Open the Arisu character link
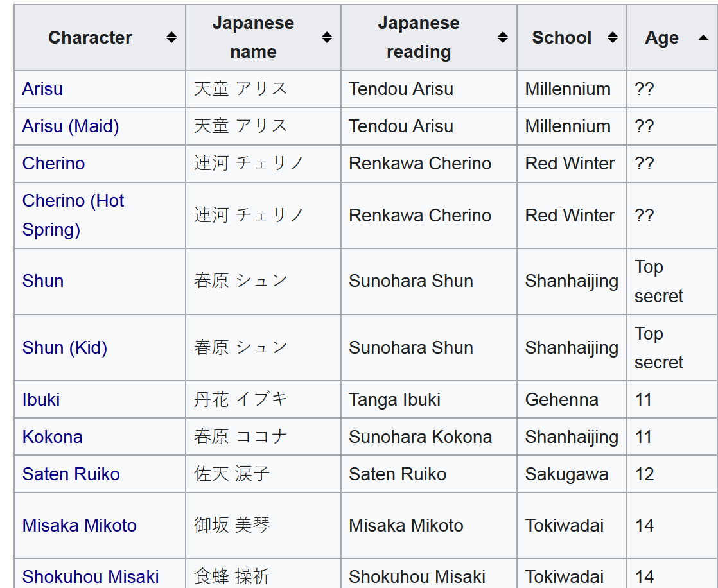This screenshot has width=718, height=588. [x=42, y=89]
